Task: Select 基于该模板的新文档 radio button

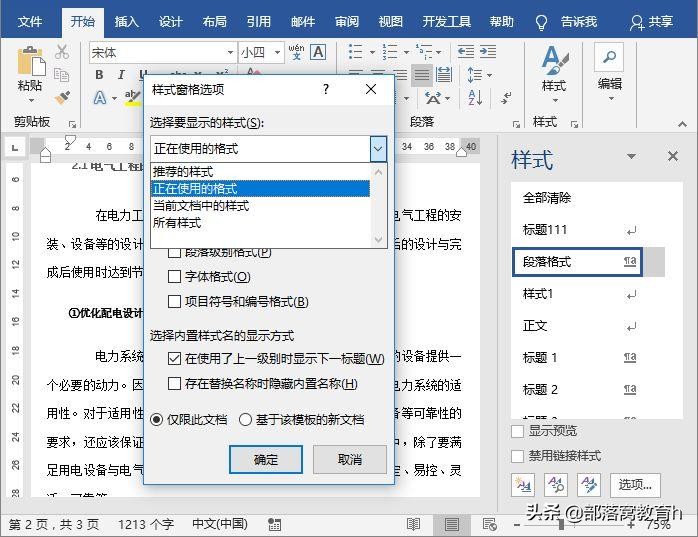Action: pos(245,419)
